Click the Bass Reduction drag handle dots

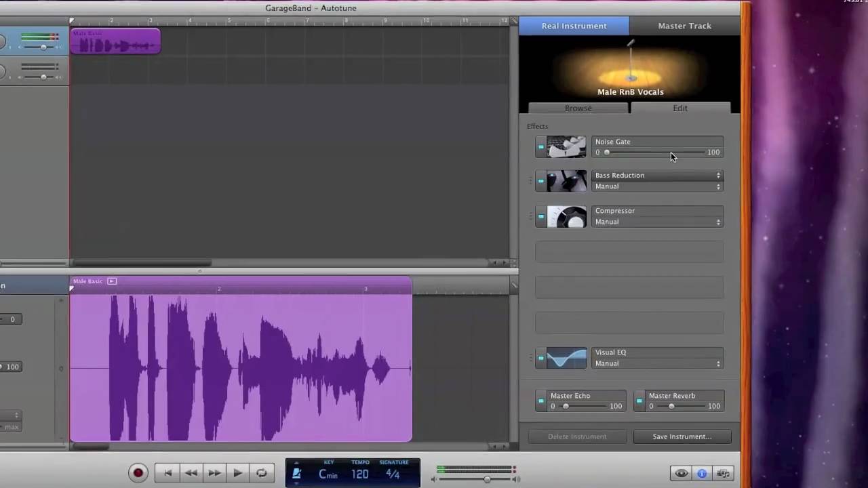[x=531, y=181]
